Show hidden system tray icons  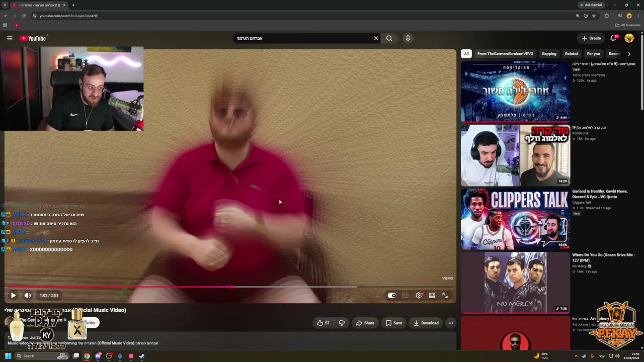point(576,356)
